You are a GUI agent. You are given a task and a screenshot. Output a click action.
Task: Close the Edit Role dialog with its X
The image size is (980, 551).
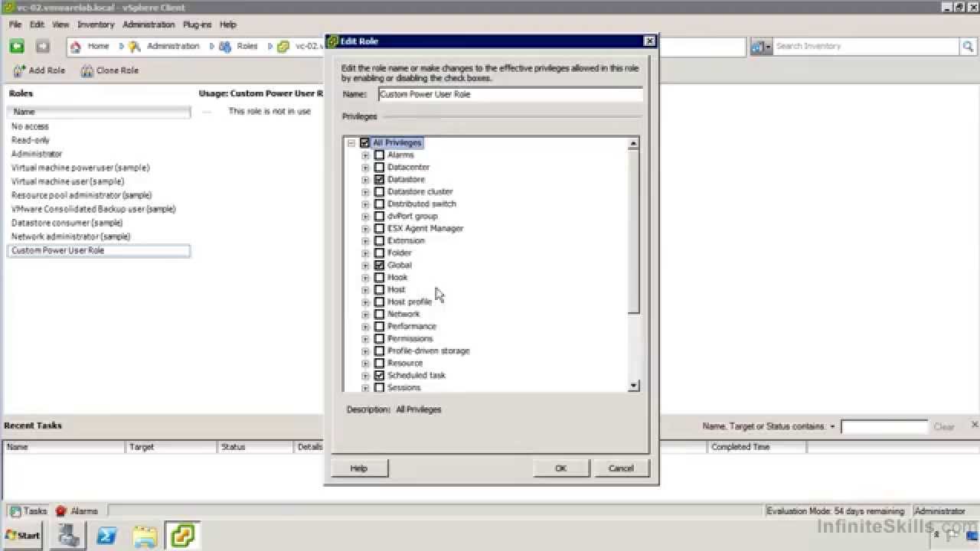(649, 41)
